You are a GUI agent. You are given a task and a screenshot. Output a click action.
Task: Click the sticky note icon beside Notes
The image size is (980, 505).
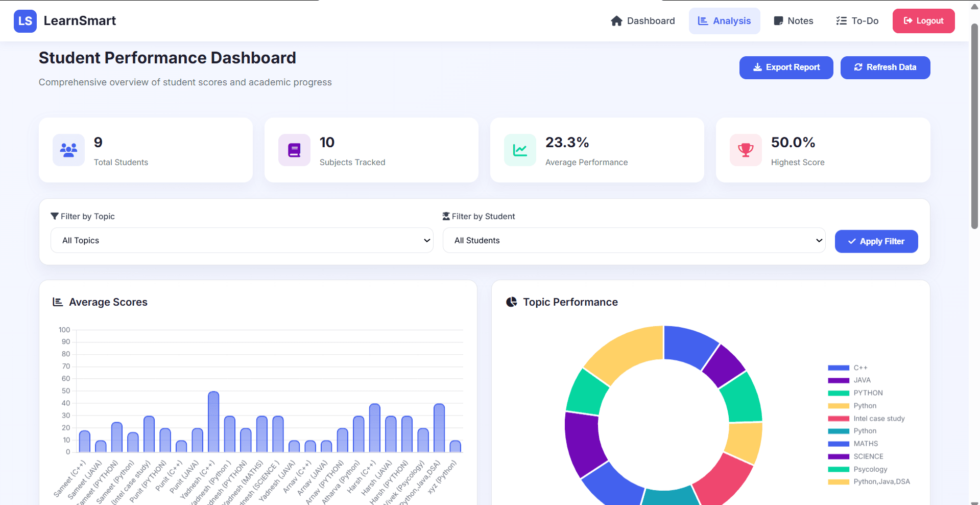(778, 21)
